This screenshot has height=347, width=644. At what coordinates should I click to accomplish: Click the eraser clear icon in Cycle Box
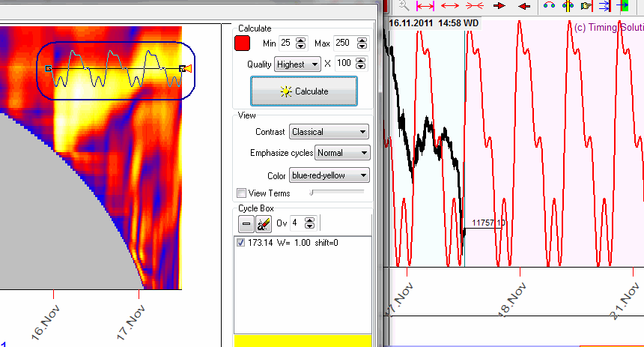(263, 223)
